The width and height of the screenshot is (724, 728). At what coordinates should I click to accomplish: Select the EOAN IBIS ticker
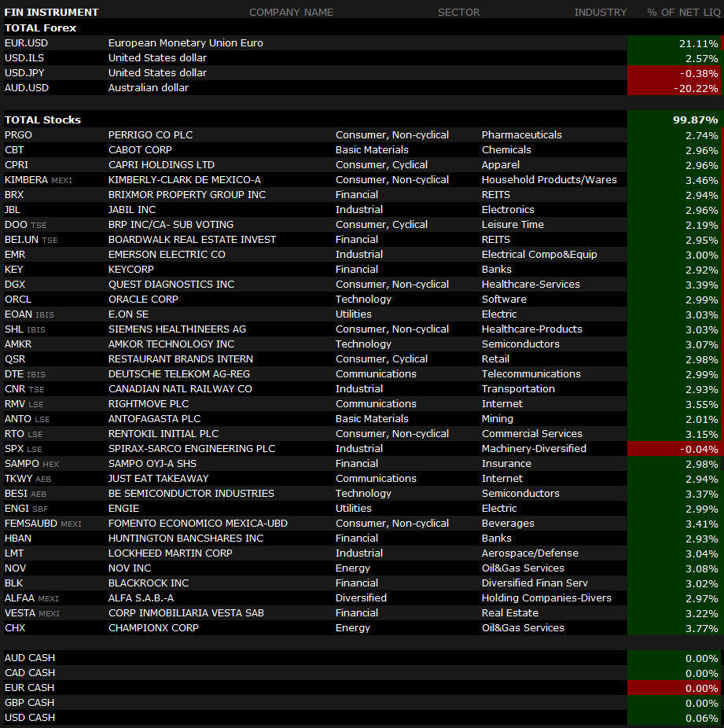pyautogui.click(x=29, y=314)
